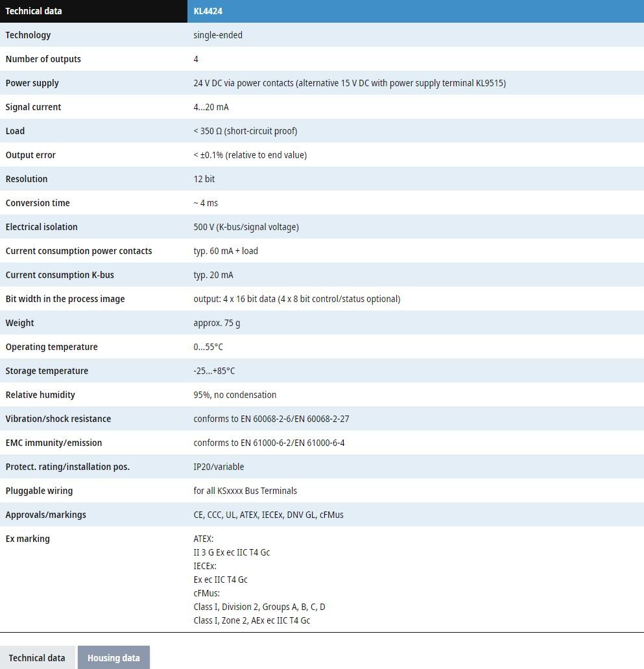Click 'conforms to EN 61000-6-2/EN 61000-6-4' value
Viewport: 644px width, 669px height.
point(269,443)
